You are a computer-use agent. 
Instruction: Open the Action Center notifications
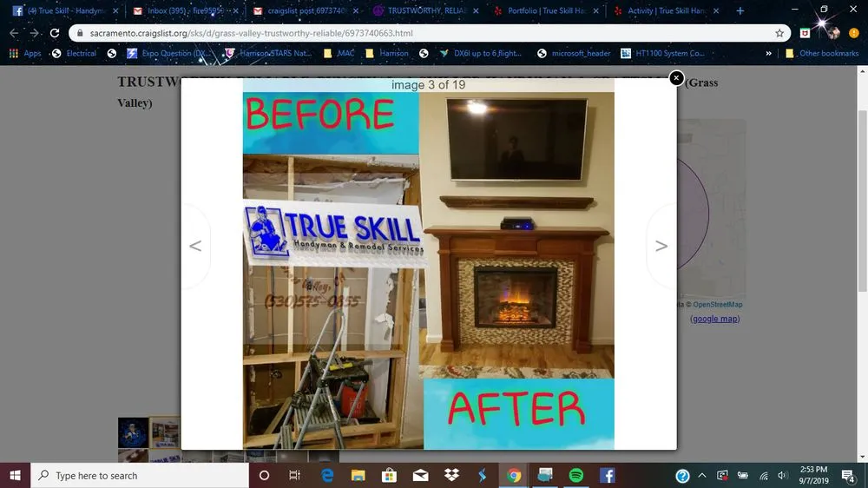pos(847,475)
